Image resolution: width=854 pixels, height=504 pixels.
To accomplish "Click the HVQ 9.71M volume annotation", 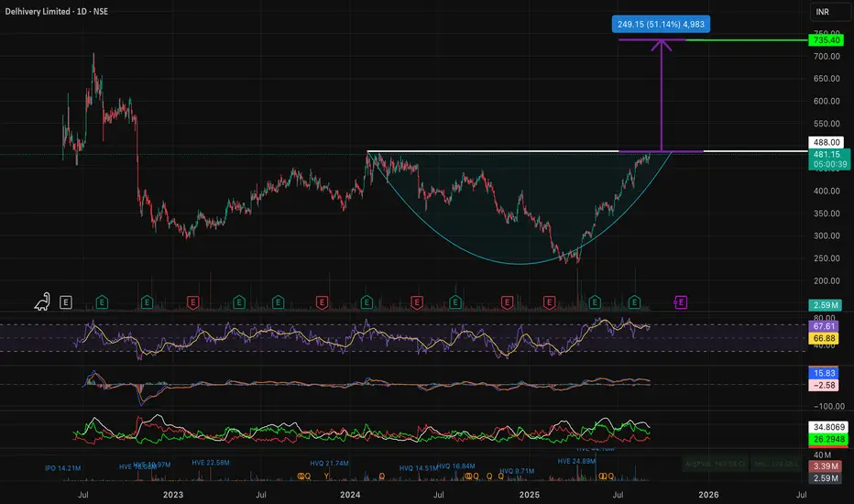I will click(517, 471).
